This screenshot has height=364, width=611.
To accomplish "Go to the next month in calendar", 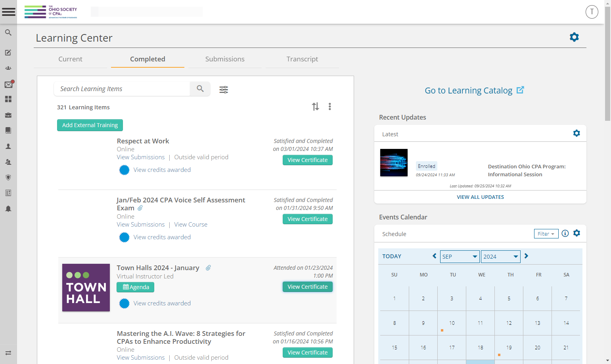I will 526,256.
